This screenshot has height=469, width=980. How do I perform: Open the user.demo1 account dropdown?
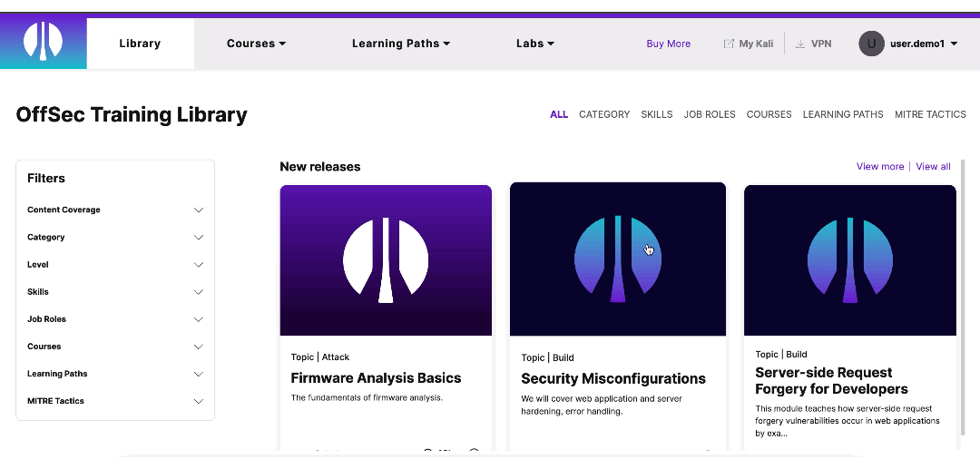pyautogui.click(x=924, y=44)
